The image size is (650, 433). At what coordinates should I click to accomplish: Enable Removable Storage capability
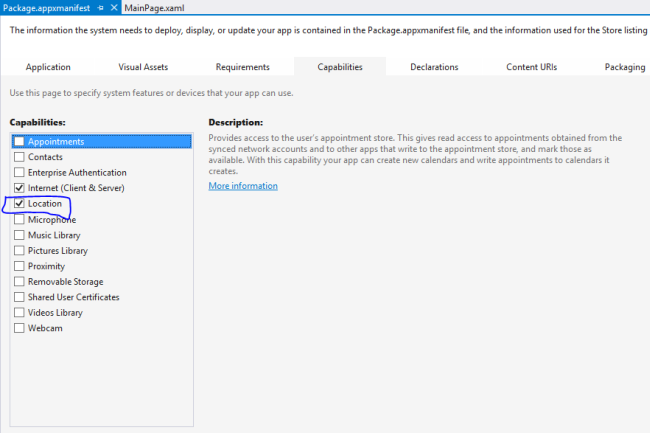point(19,281)
